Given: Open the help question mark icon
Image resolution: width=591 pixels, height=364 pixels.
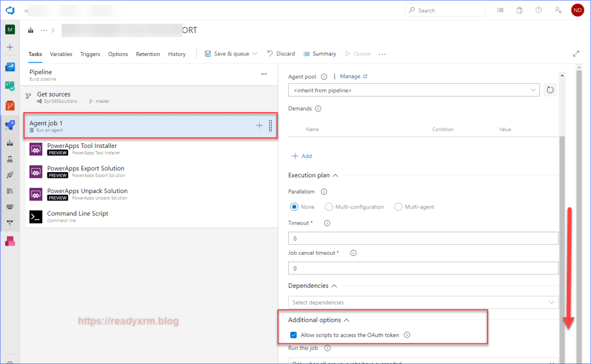Looking at the screenshot, I should 538,10.
